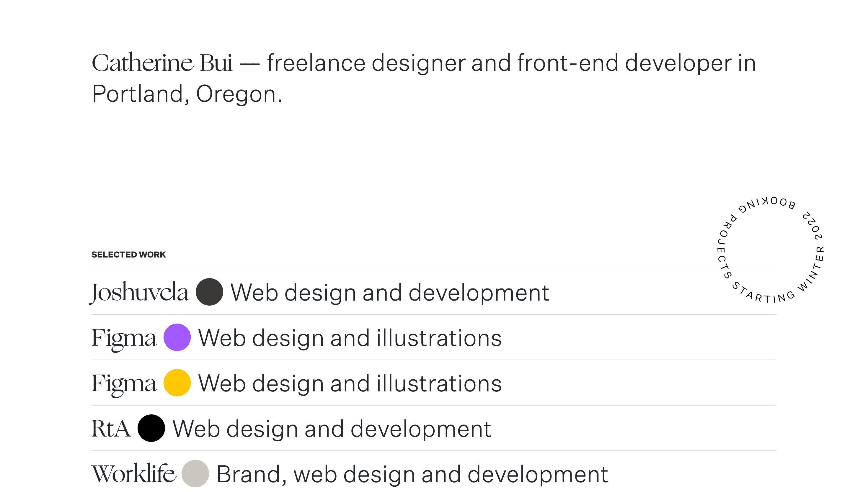Click the yellow circle beside second Figma entry

177,383
